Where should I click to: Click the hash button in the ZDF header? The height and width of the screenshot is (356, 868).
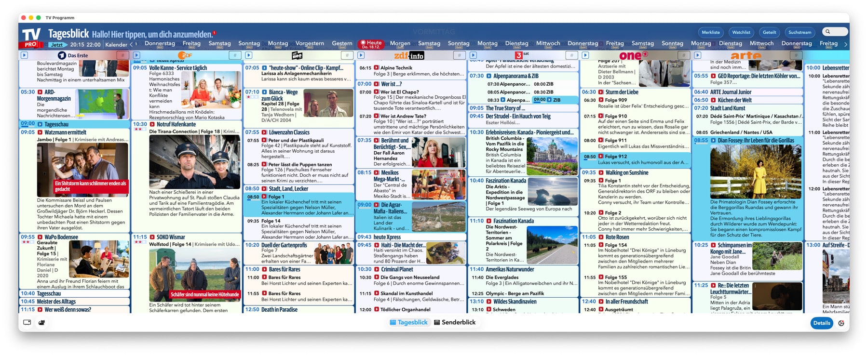click(235, 55)
